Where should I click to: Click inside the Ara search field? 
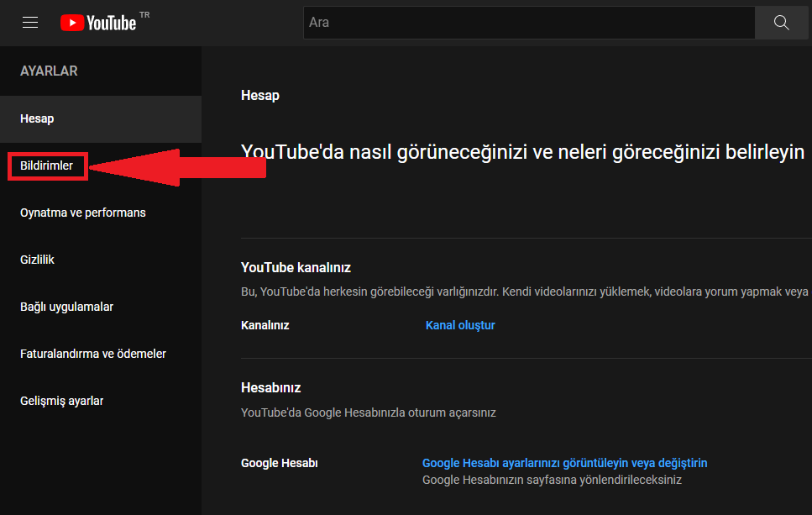click(504, 23)
